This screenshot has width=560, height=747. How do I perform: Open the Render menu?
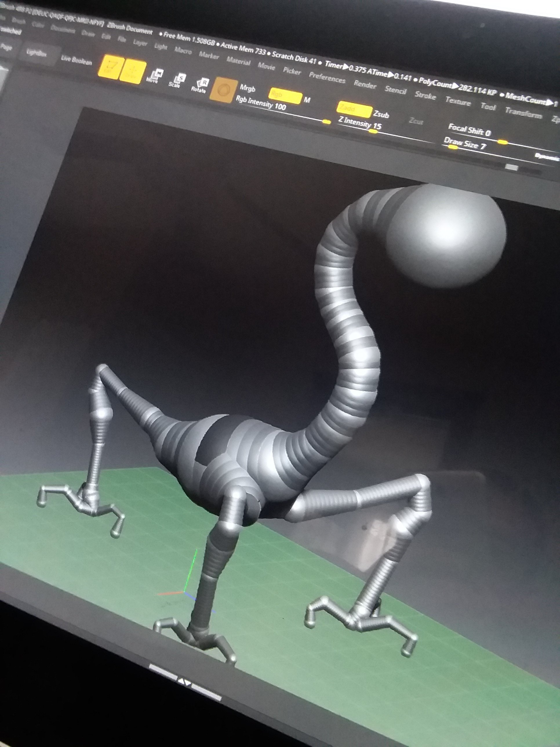click(x=365, y=84)
